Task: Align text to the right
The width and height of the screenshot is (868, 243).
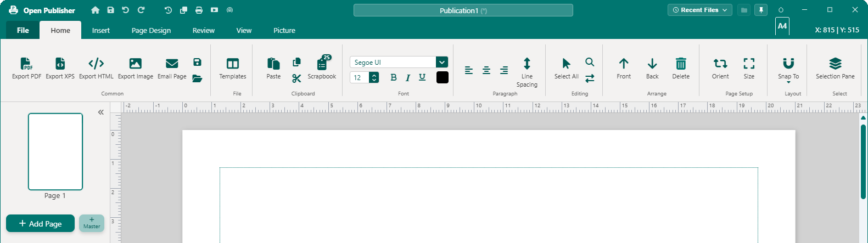Action: click(504, 70)
